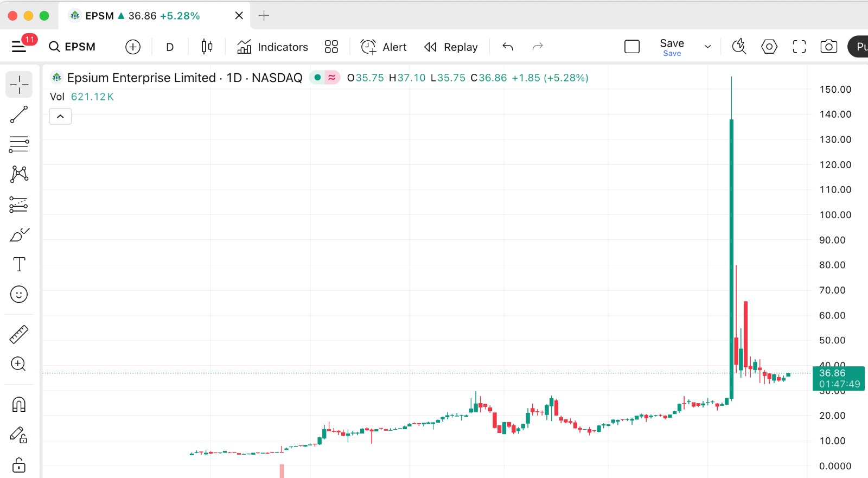Image resolution: width=868 pixels, height=478 pixels.
Task: Open the Fibonacci retracement tool
Action: point(19,144)
